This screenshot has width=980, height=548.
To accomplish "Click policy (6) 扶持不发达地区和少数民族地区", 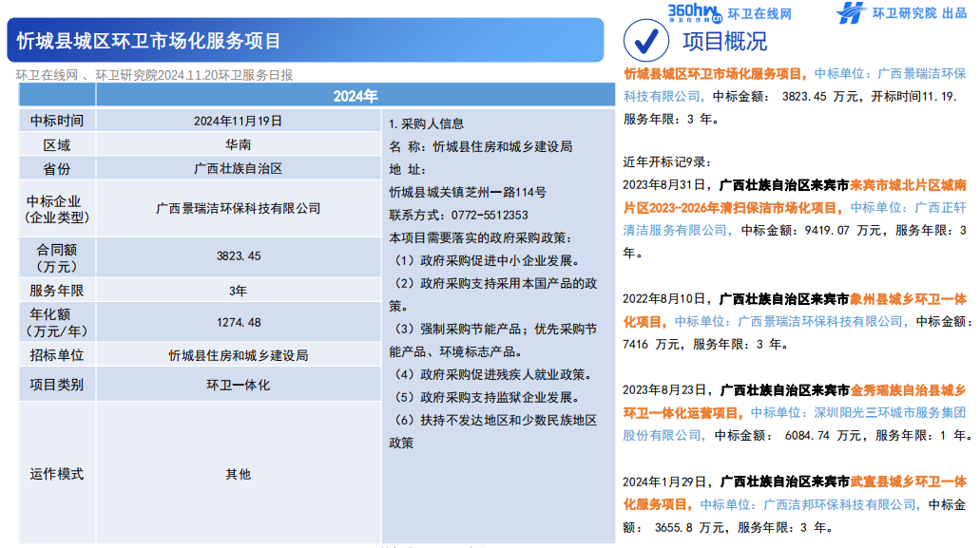I will 492,431.
